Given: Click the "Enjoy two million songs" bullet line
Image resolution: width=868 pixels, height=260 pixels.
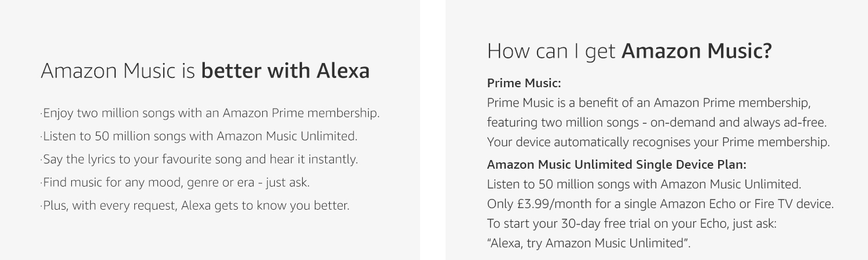Looking at the screenshot, I should 211,113.
